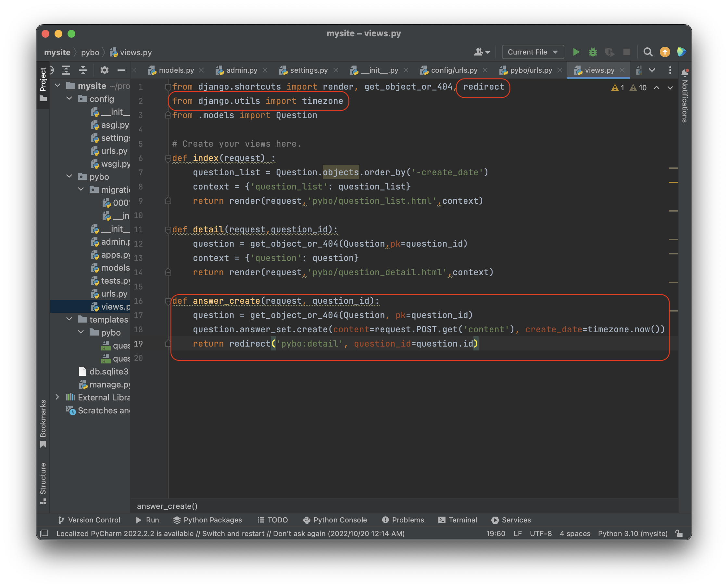Click the orange IDE update icon
728x588 pixels.
point(665,52)
